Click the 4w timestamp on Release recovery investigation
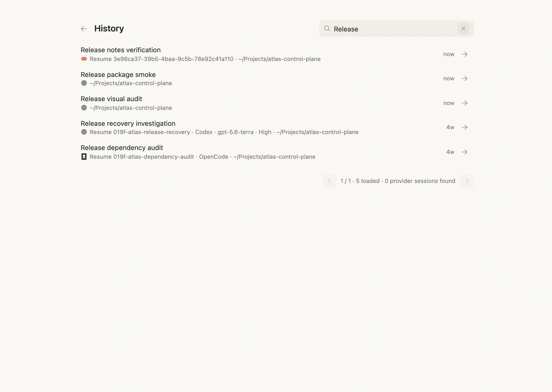 click(450, 127)
